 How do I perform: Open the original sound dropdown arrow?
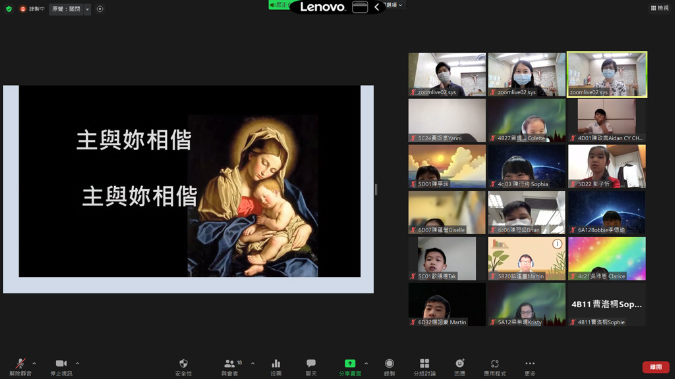(x=87, y=9)
